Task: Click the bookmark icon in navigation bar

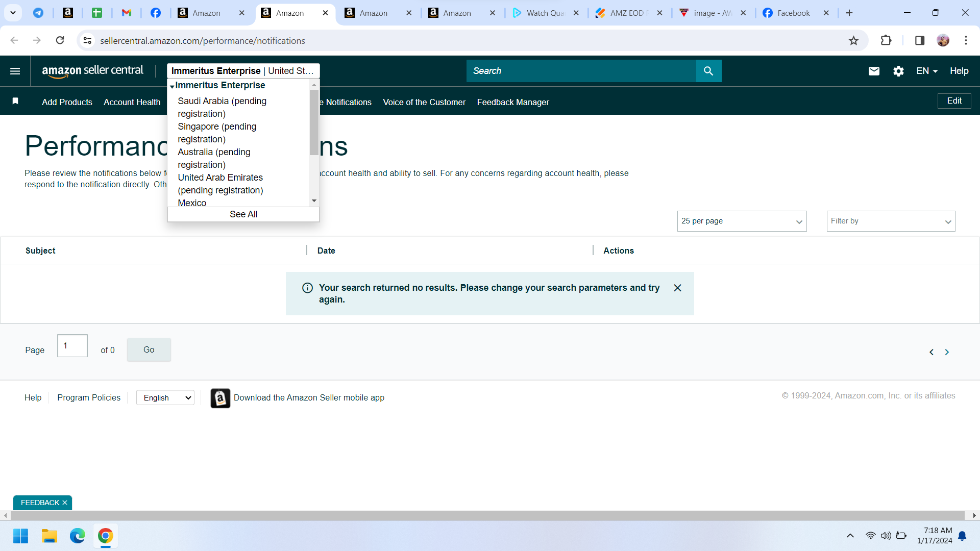Action: tap(15, 101)
